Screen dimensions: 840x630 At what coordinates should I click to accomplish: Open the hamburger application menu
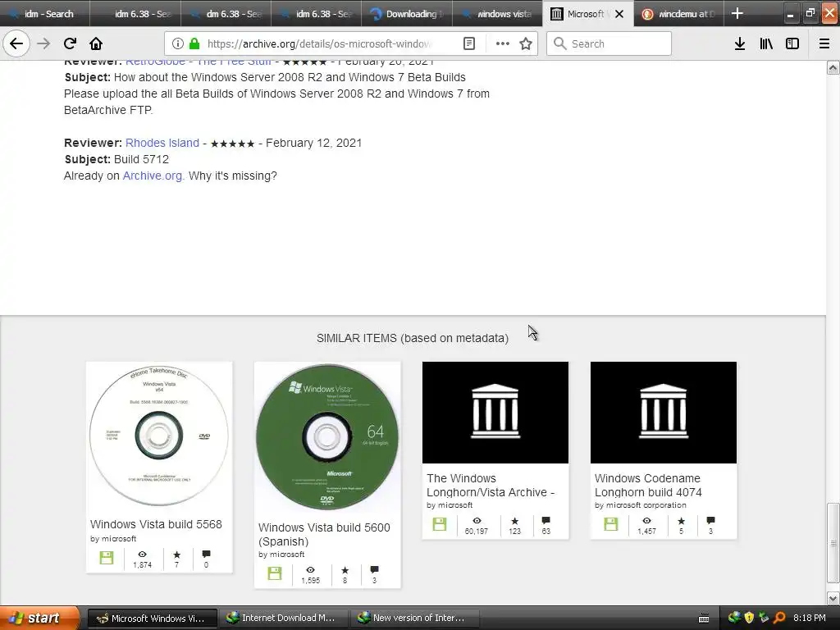coord(824,44)
